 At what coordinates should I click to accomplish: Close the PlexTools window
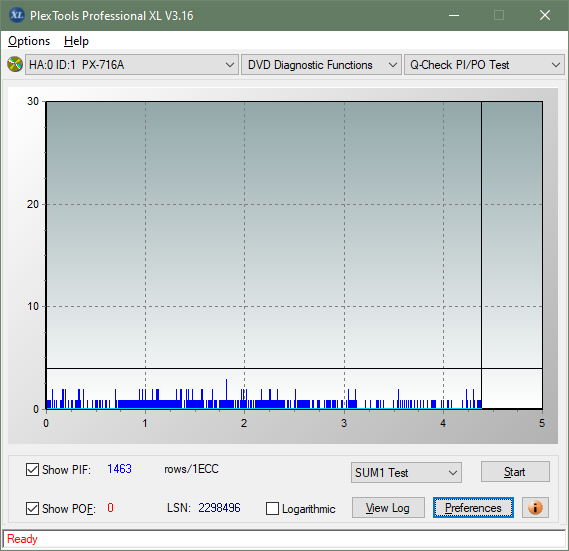[545, 15]
